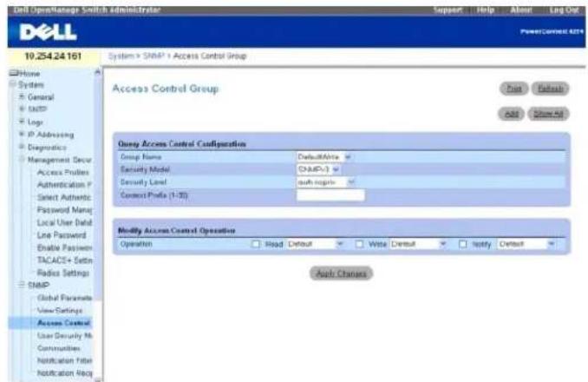
Task: Open Password Management in the tree
Action: pos(64,210)
